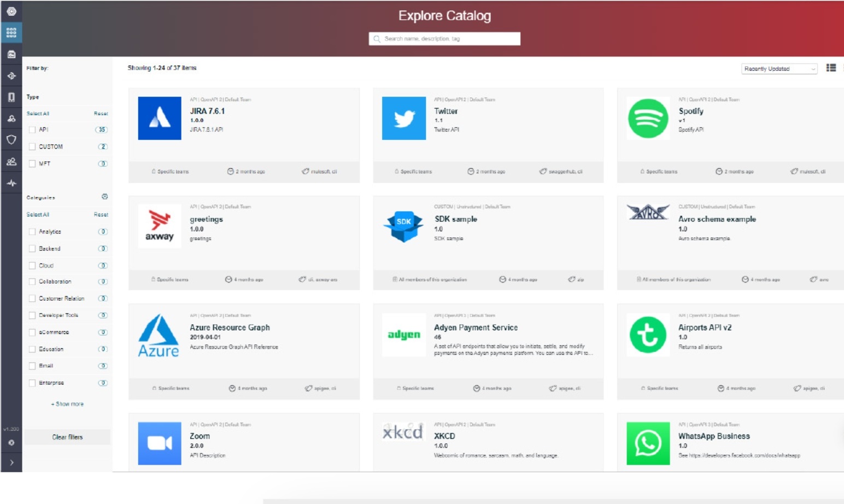The height and width of the screenshot is (504, 844).
Task: Check the Cloud category
Action: click(32, 266)
